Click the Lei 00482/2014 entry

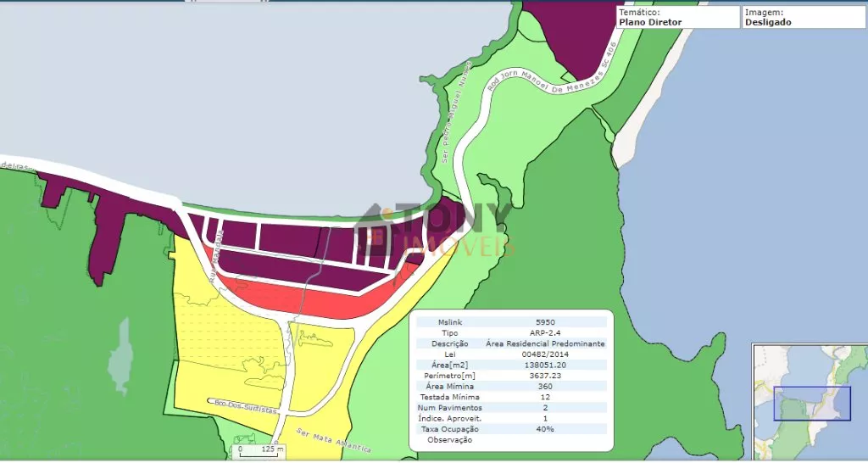[x=545, y=354]
